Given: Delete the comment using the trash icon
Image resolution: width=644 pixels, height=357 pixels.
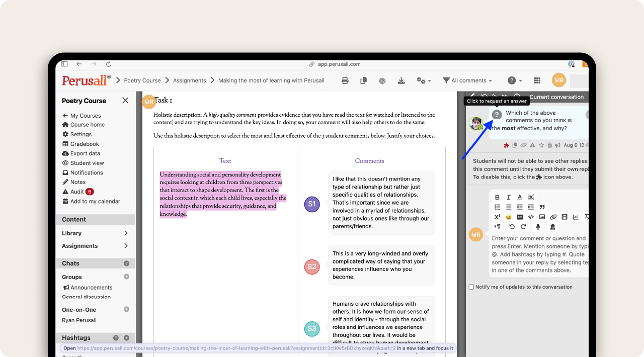Looking at the screenshot, I should (x=550, y=145).
